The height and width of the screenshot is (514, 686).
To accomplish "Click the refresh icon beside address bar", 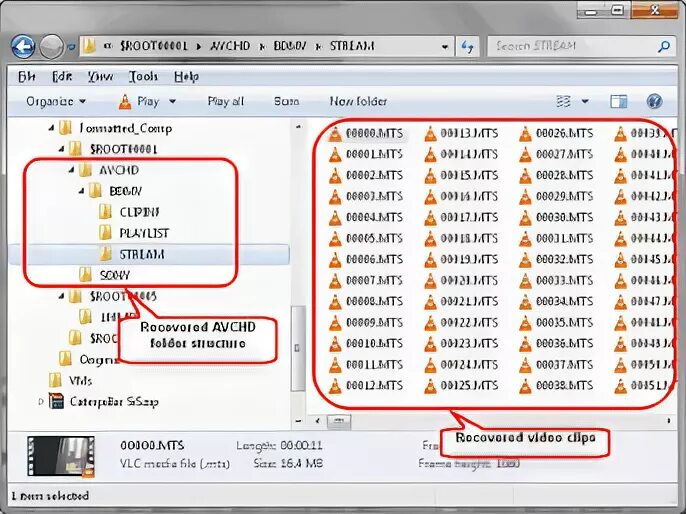I will coord(467,46).
